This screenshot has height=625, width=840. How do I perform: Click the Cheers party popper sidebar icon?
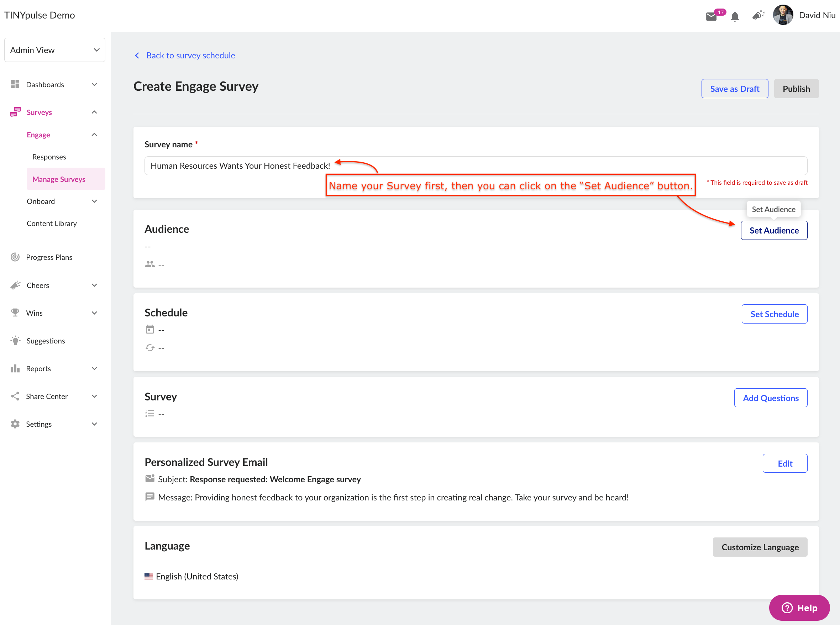tap(16, 285)
